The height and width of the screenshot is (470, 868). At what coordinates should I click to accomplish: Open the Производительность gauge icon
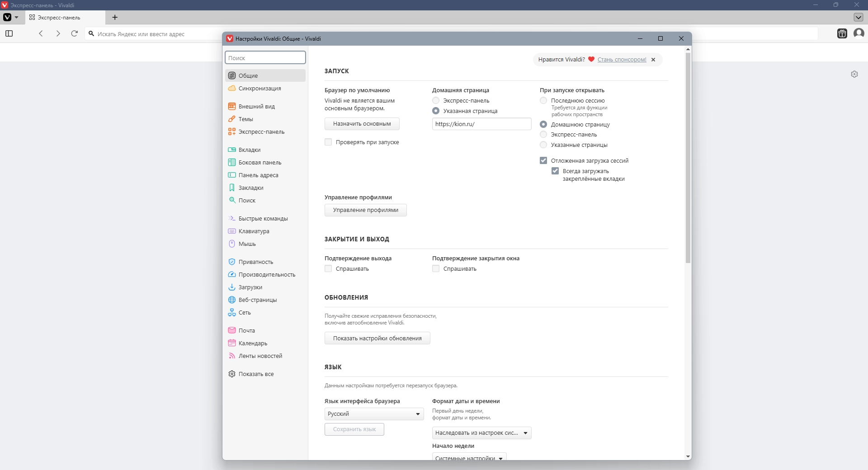click(232, 274)
